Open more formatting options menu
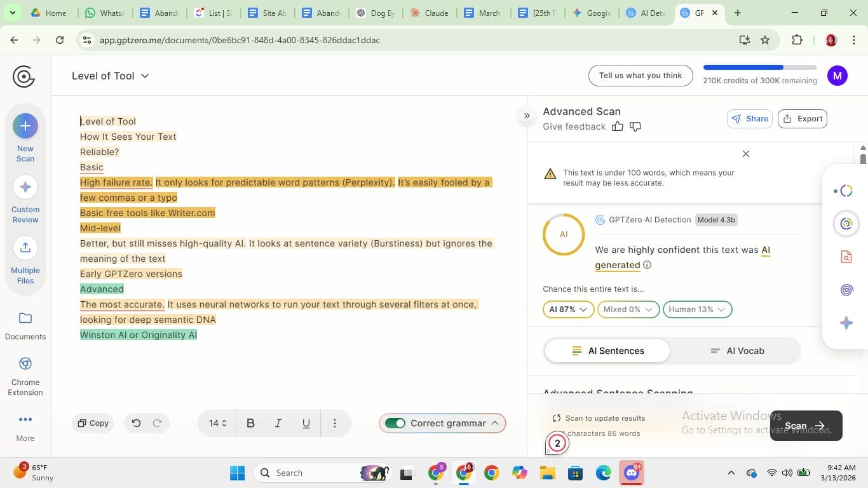The image size is (868, 488). pos(335,423)
